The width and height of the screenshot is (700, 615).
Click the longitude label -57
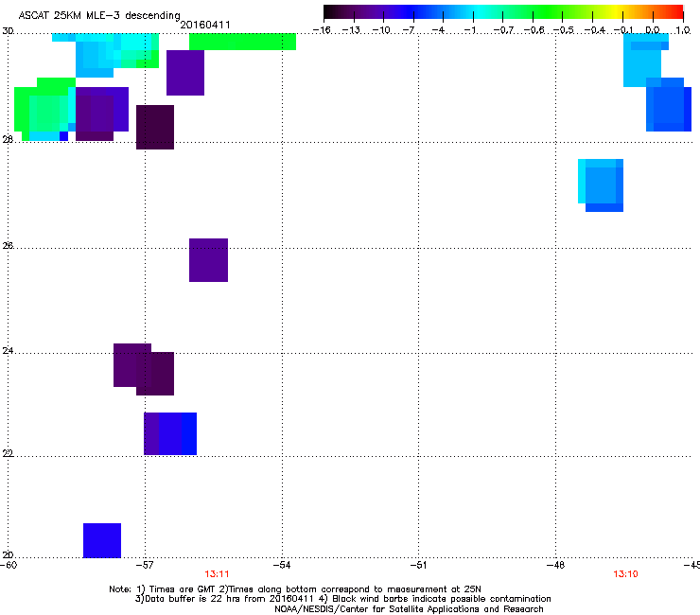coord(145,565)
